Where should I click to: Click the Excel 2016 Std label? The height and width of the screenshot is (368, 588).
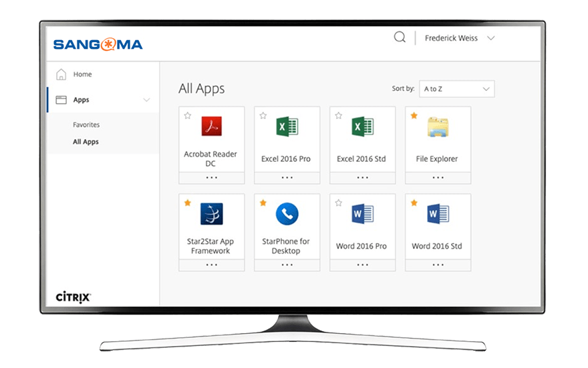pos(361,159)
